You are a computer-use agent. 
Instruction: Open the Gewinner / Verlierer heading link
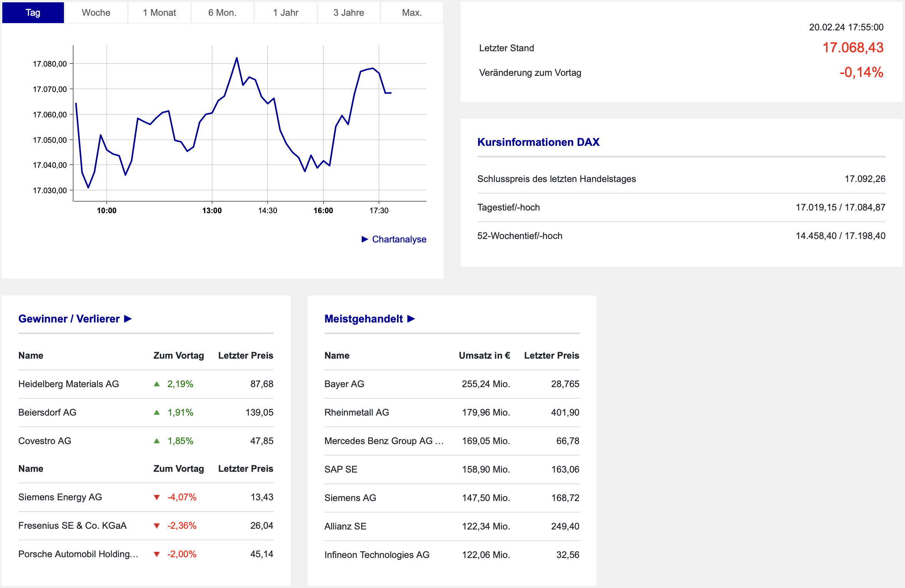(x=69, y=319)
